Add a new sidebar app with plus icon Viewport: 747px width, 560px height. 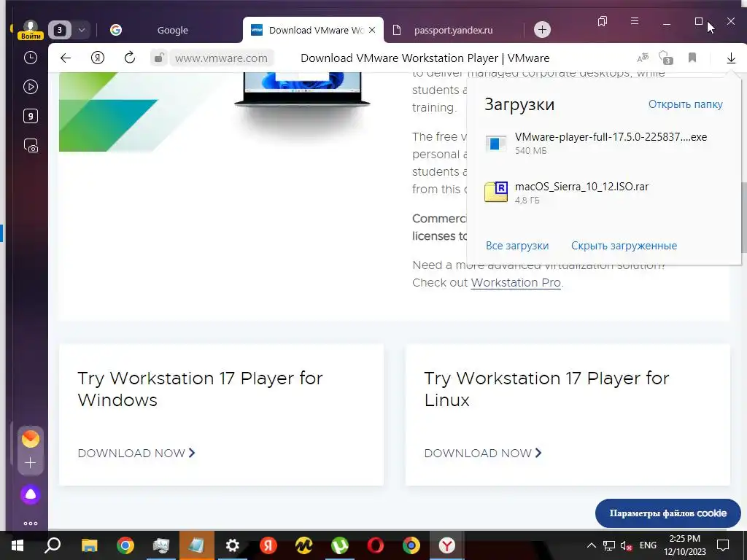[31, 463]
